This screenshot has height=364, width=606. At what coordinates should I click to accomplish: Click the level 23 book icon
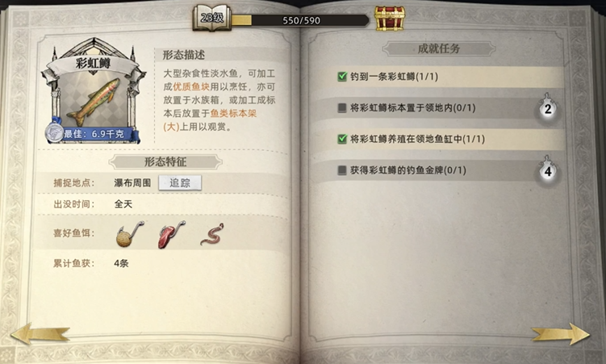(211, 18)
